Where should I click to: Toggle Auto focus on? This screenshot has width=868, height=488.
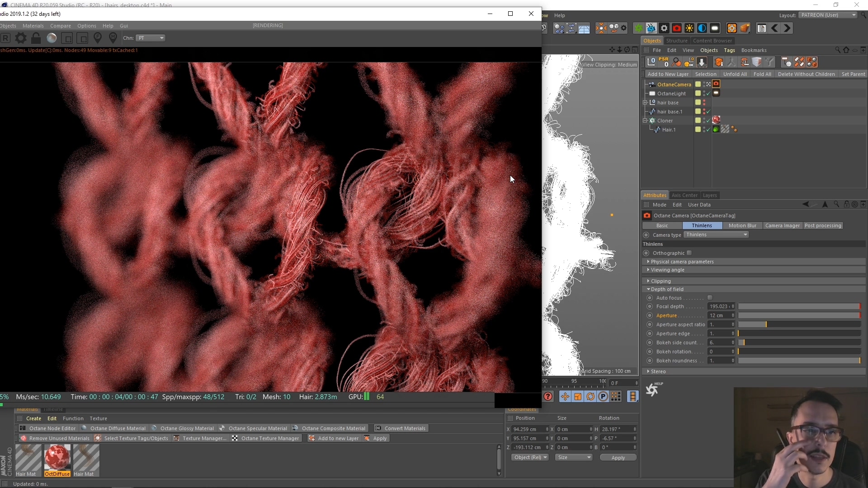pyautogui.click(x=710, y=298)
